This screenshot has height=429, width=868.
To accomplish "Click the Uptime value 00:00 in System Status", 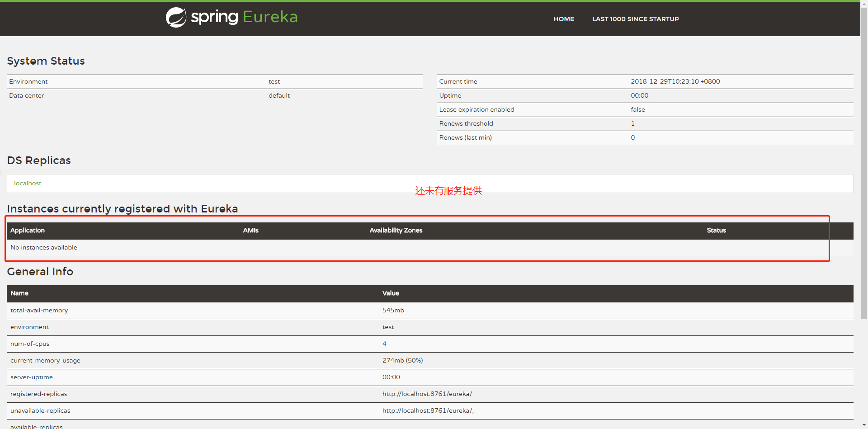I will 640,95.
